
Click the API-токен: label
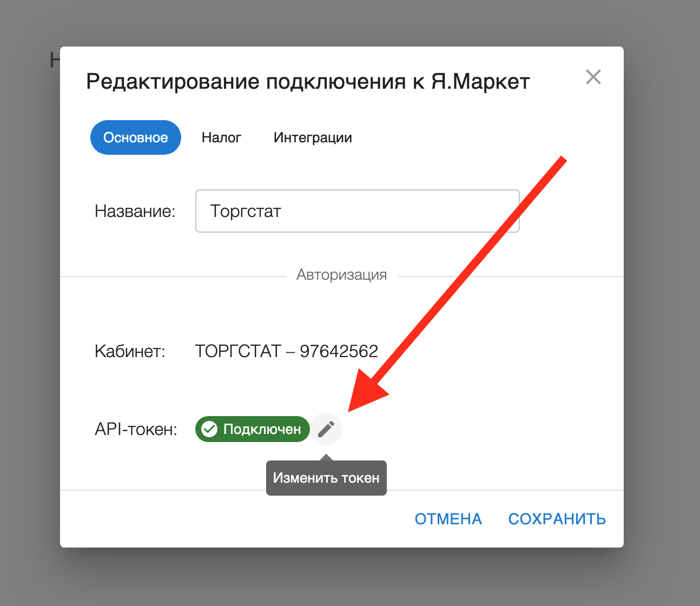point(136,429)
